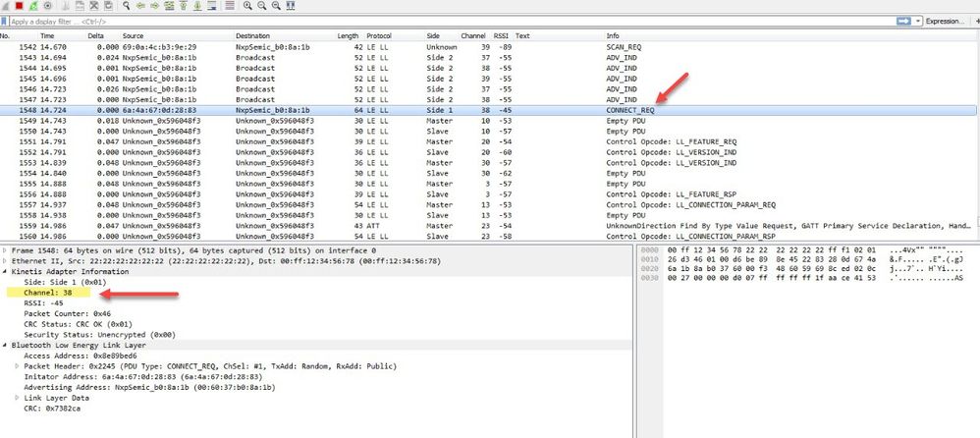Toggle auto-scroll during live capture
The image size is (980, 438).
pos(211,6)
